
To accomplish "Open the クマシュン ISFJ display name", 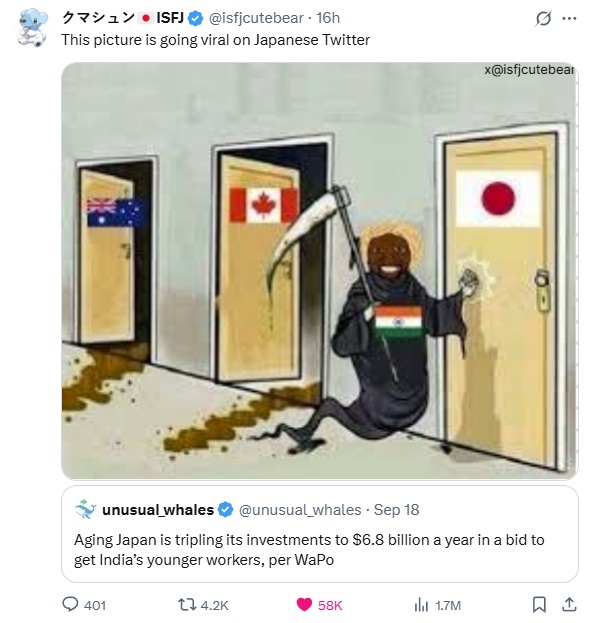I will [x=123, y=18].
